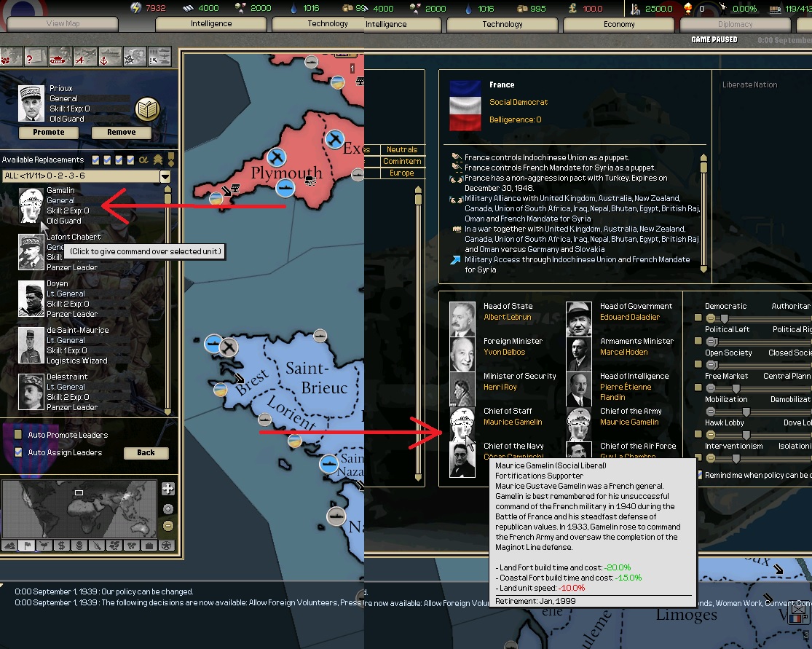Click the Prioux leader portrait
This screenshot has width=812, height=649.
31,103
